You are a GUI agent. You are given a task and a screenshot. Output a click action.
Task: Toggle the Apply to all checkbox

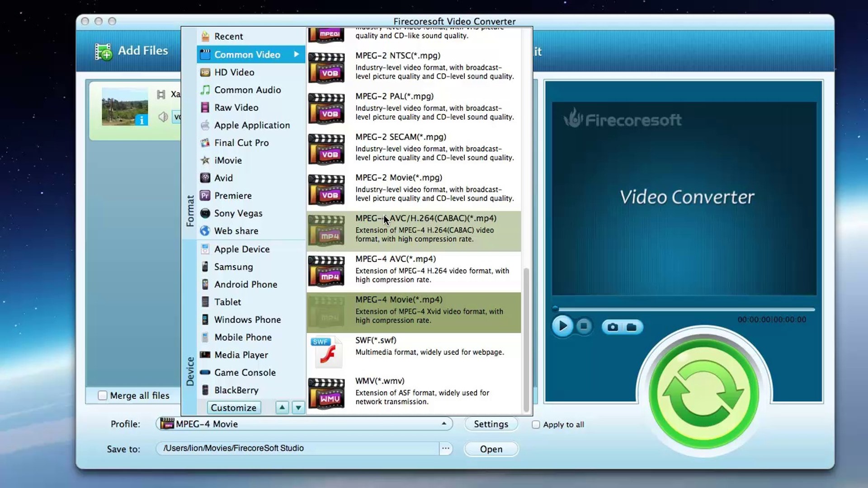tap(536, 425)
